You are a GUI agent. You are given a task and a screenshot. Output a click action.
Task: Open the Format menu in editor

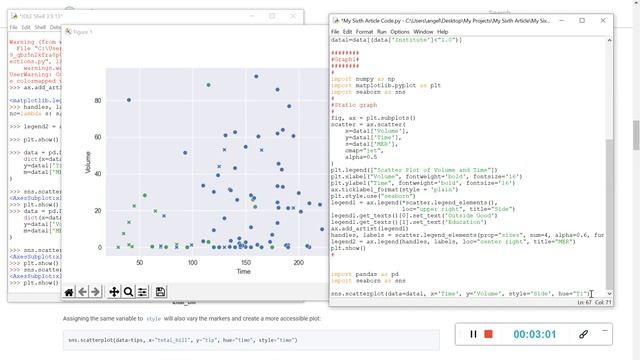[x=364, y=31]
